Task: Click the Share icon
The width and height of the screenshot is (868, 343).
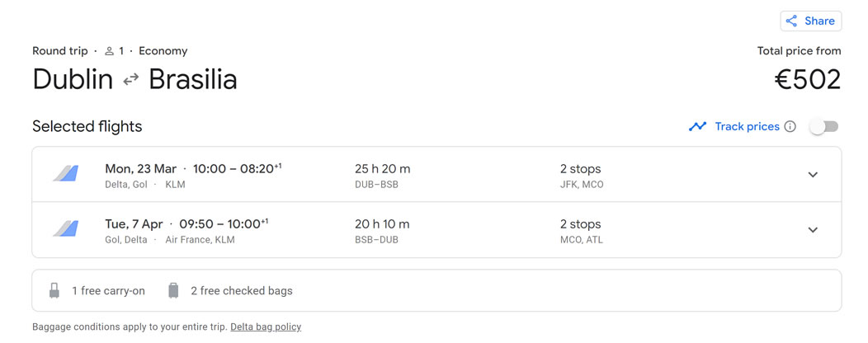Action: (791, 21)
